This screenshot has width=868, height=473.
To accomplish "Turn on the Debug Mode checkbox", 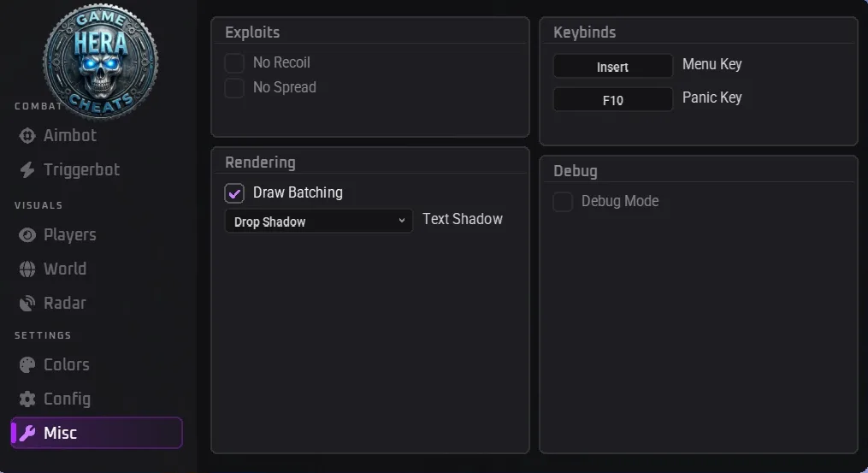I will point(563,201).
